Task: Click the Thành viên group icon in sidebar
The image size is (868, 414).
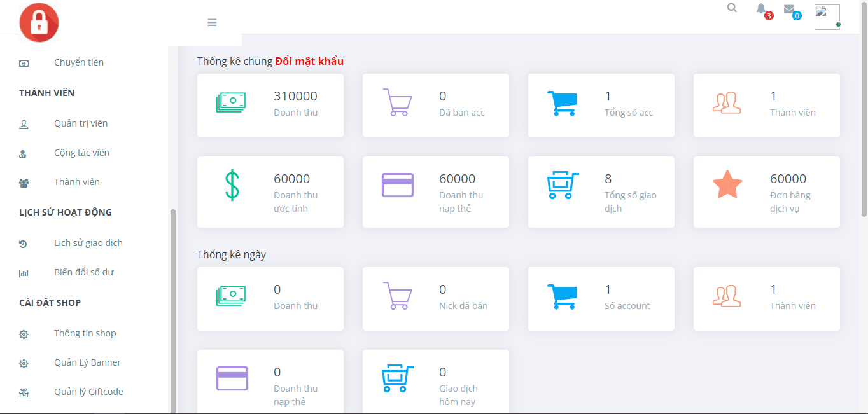Action: 24,183
